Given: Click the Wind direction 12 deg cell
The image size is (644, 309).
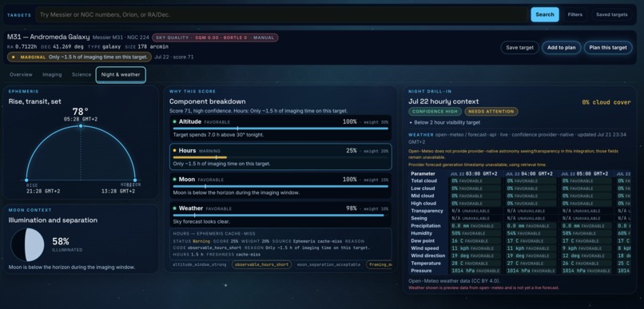Looking at the screenshot, I should pyautogui.click(x=586, y=256).
